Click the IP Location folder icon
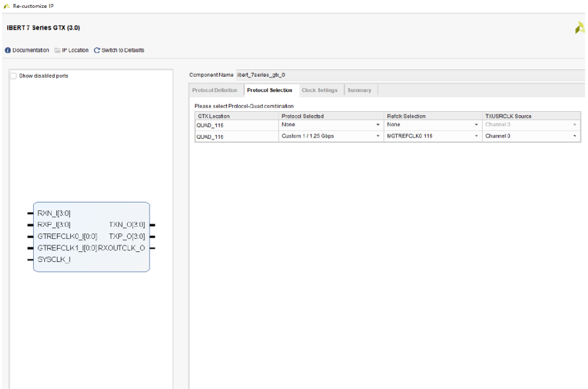Image resolution: width=588 pixels, height=389 pixels. point(58,50)
